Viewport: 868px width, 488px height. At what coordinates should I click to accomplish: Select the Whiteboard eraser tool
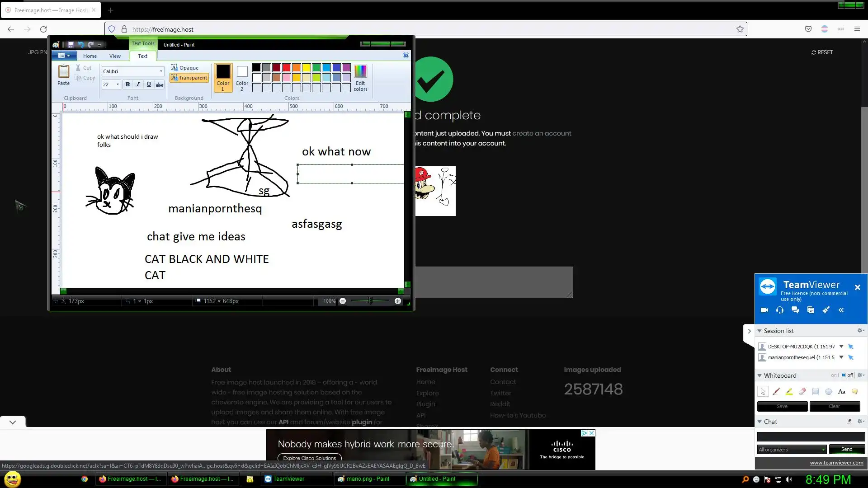pyautogui.click(x=802, y=392)
